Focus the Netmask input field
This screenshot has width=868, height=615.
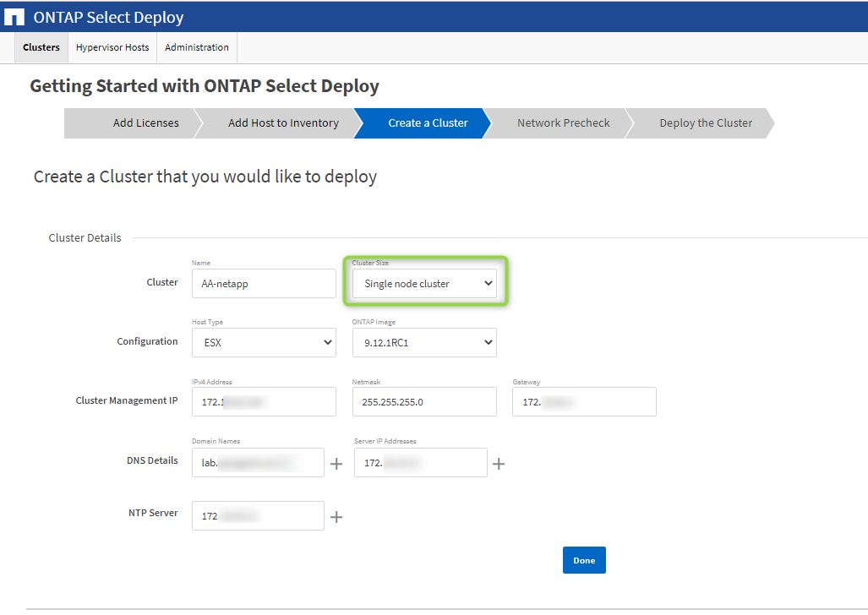(x=424, y=402)
